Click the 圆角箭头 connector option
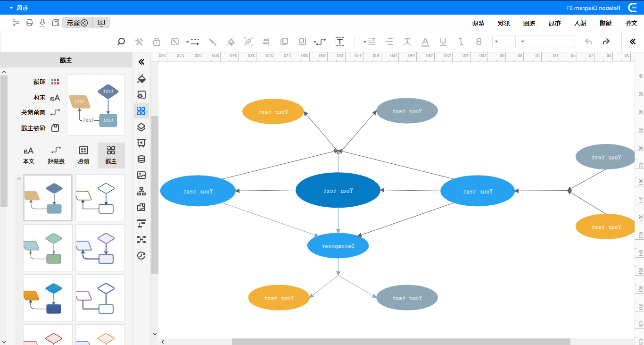This screenshot has width=644, height=345. pyautogui.click(x=41, y=112)
